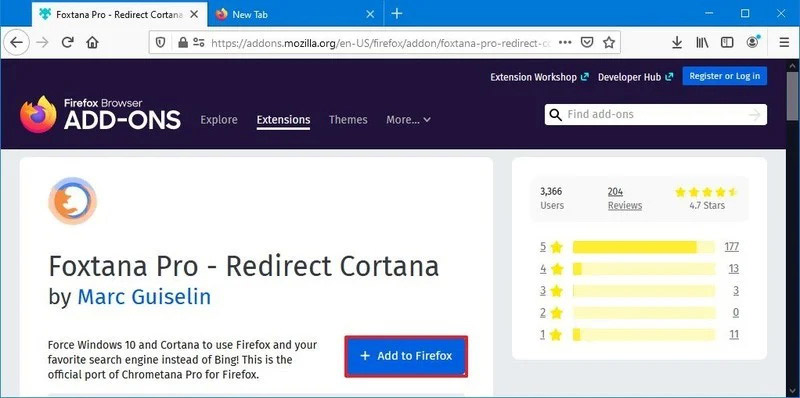The width and height of the screenshot is (800, 398).
Task: Toggle the sidebar view icon
Action: coord(727,42)
